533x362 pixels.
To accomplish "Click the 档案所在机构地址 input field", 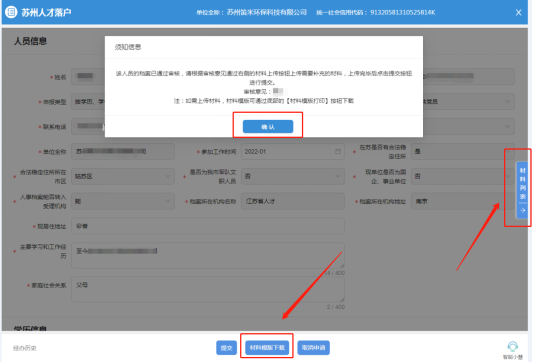I will coord(463,201).
